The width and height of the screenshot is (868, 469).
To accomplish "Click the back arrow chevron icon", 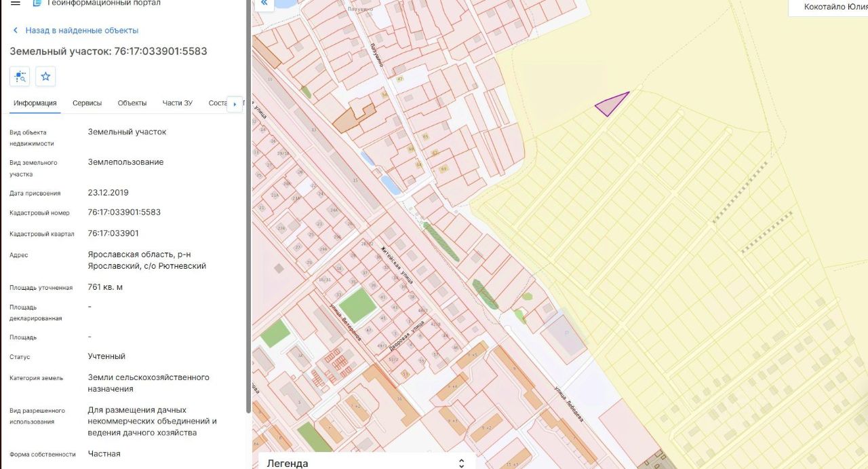I will coord(16,31).
